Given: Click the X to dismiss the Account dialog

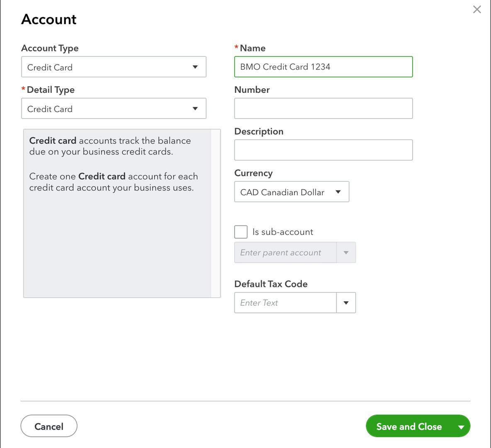Looking at the screenshot, I should point(476,9).
